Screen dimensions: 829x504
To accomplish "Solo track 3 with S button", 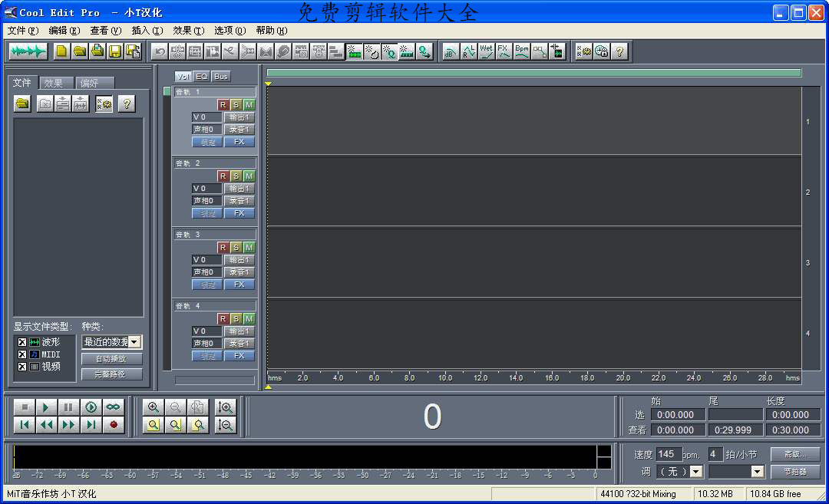I will (236, 247).
